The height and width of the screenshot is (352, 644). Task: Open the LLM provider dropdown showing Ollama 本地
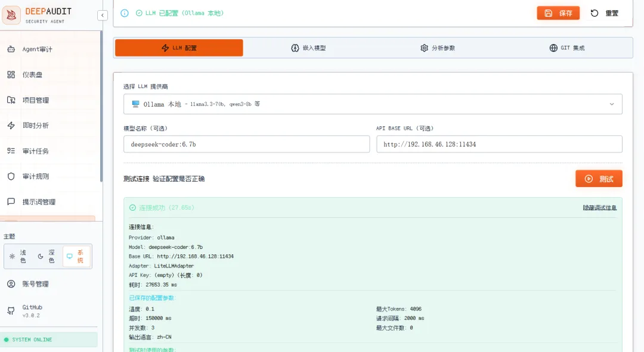373,104
